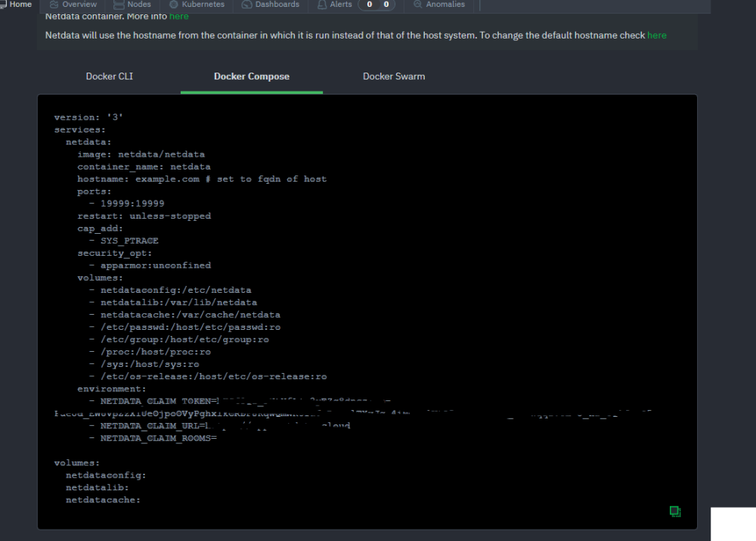
Task: Select the Docker Compose tab
Action: pyautogui.click(x=252, y=76)
